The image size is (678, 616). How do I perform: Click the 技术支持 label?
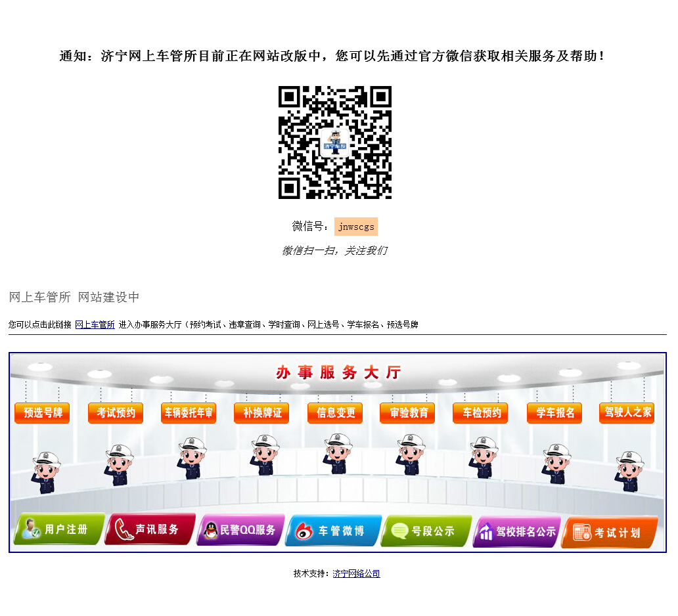coord(311,573)
